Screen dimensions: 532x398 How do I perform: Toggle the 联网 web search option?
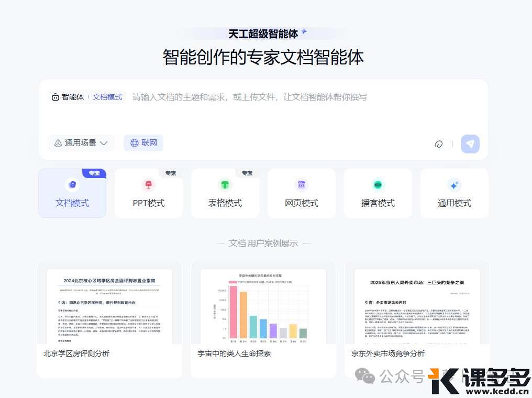[x=143, y=143]
